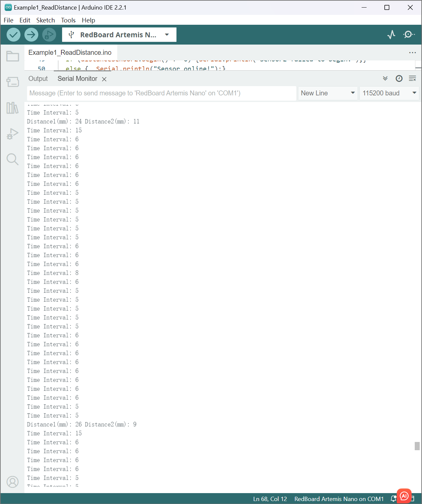This screenshot has height=504, width=422.
Task: Open the Search sidebar panel
Action: click(x=12, y=159)
